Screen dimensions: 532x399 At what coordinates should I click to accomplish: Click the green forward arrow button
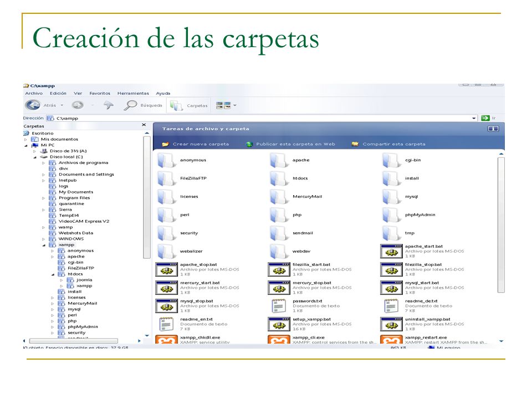click(78, 105)
